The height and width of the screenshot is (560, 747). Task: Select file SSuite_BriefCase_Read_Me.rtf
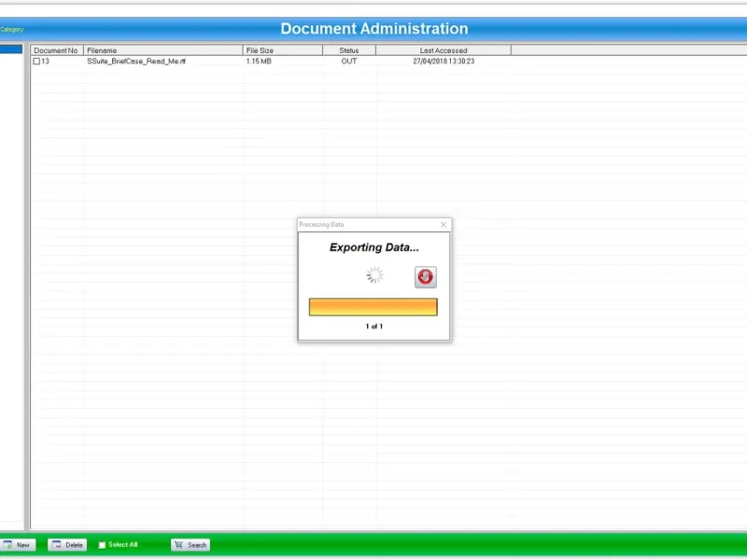tap(136, 62)
